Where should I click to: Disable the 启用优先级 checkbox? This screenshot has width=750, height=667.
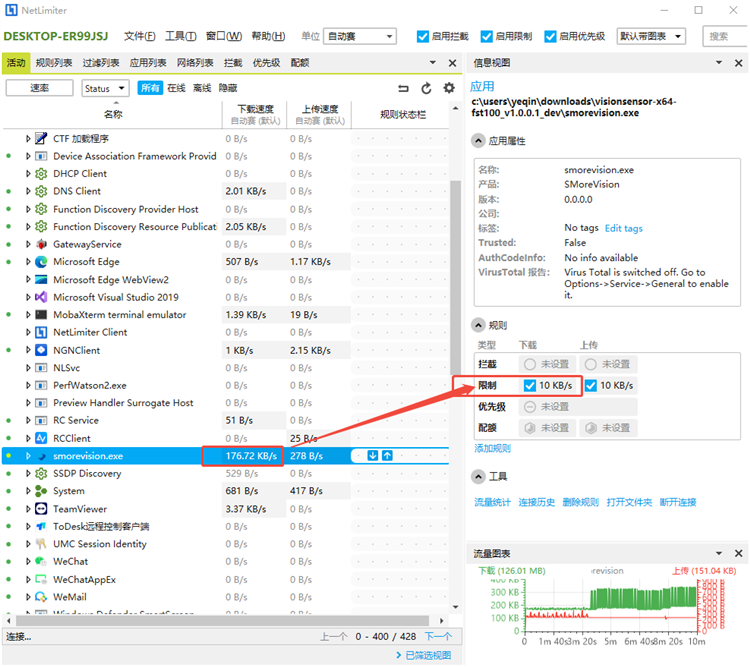(551, 36)
